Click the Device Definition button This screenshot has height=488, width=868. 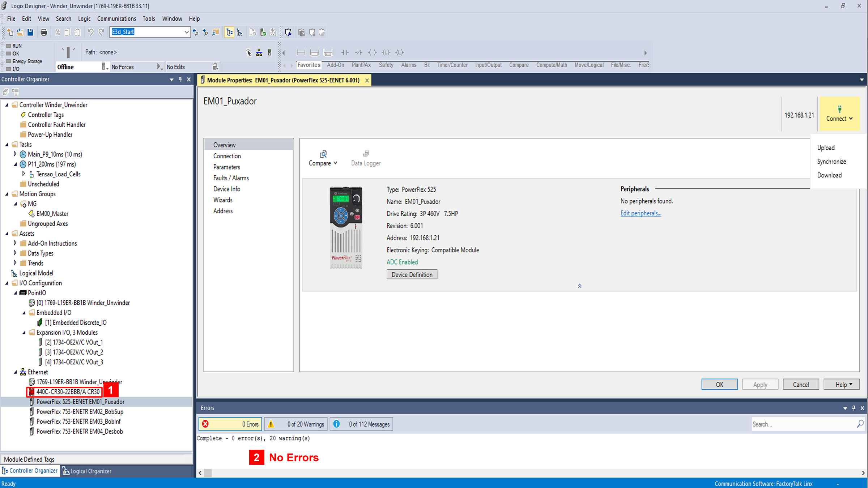coord(411,275)
